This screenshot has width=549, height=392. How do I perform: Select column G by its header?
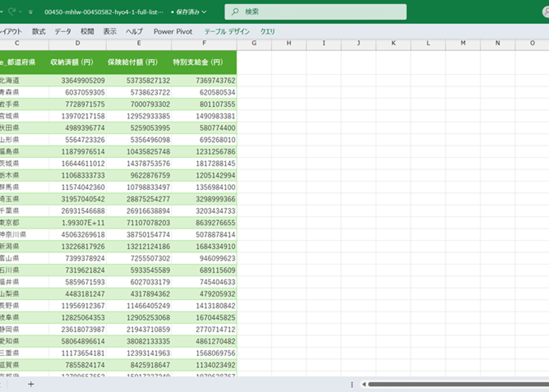click(x=254, y=43)
